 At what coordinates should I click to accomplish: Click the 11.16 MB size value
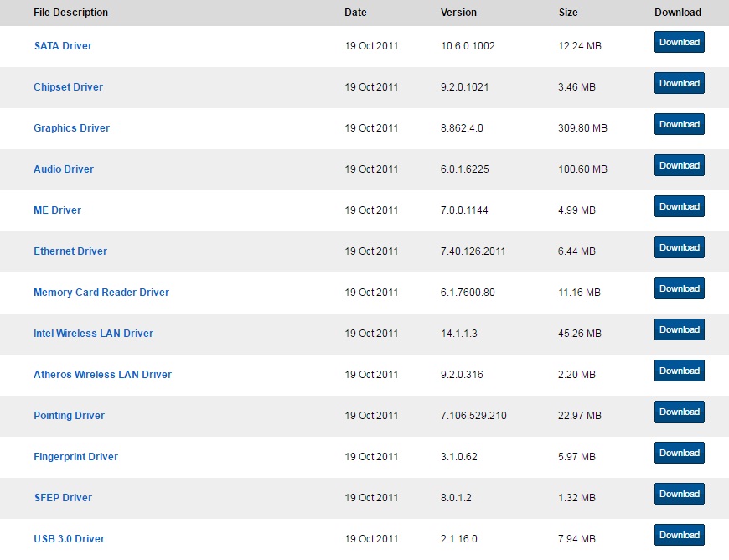580,293
